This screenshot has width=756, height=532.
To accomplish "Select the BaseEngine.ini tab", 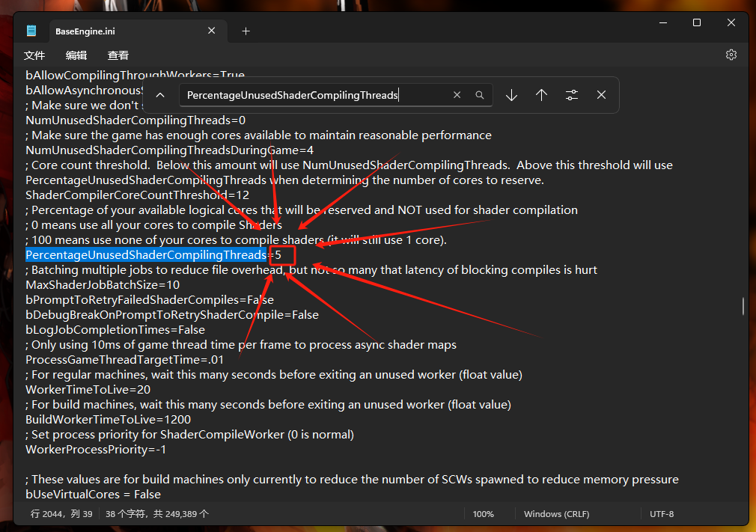I will tap(112, 31).
